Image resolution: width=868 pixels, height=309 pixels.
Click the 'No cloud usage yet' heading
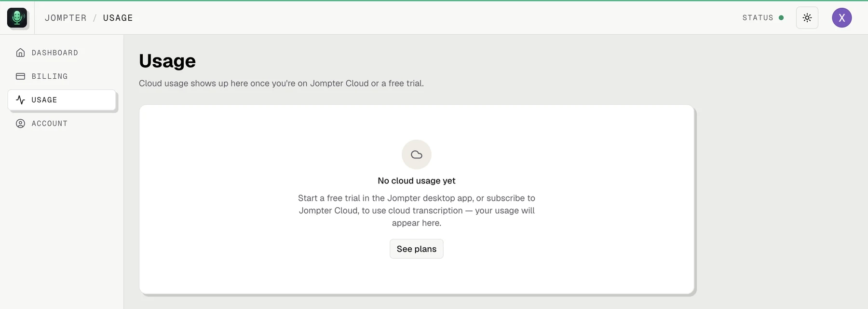click(417, 181)
